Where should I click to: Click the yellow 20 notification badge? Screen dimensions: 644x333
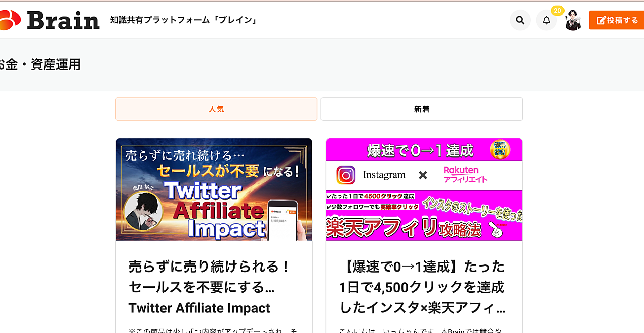(x=557, y=11)
